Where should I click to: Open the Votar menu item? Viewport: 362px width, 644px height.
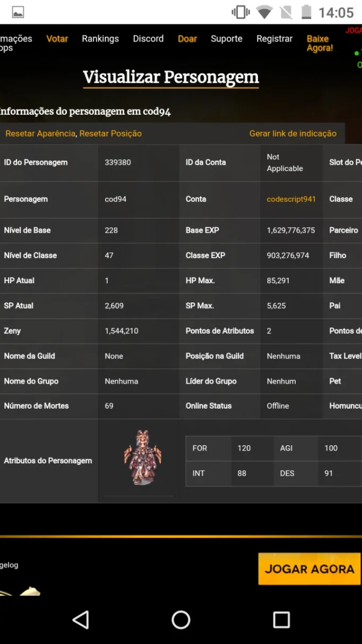(57, 39)
